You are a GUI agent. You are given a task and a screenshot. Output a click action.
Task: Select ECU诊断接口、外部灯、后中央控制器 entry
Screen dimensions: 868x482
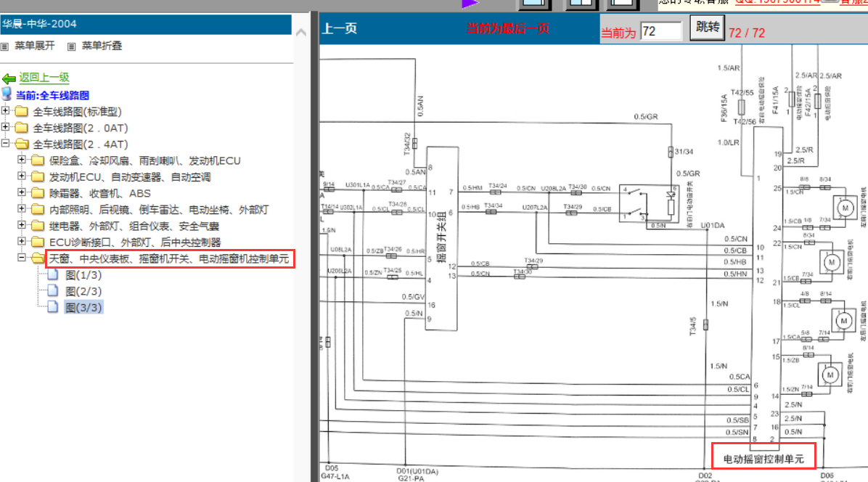(135, 242)
